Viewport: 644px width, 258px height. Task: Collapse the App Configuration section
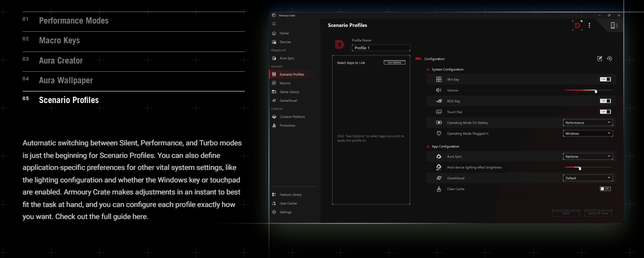[428, 146]
